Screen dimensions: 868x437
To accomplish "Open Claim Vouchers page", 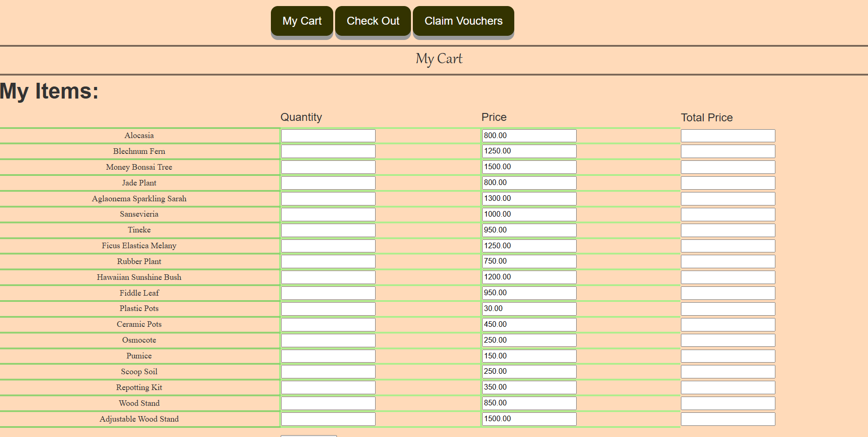I will [463, 21].
